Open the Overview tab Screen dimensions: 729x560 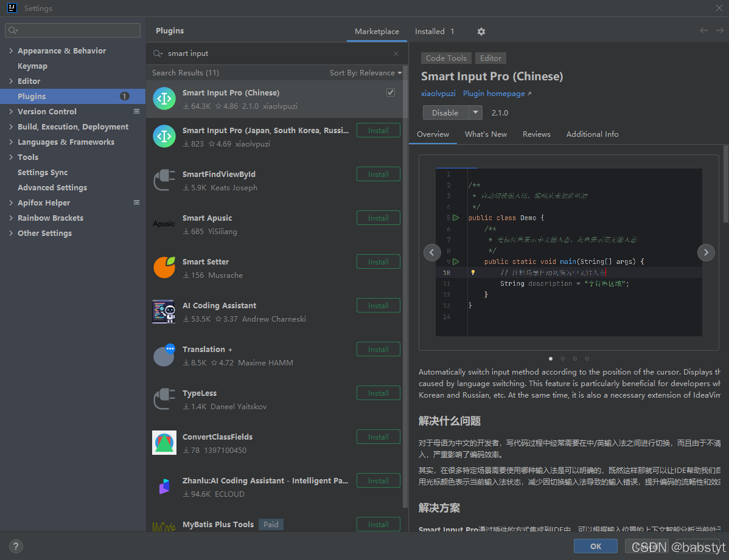[x=433, y=134]
